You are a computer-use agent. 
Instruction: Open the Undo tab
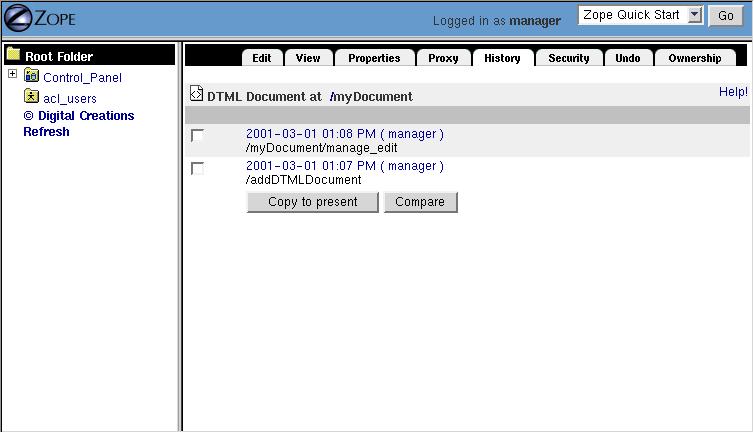tap(627, 58)
